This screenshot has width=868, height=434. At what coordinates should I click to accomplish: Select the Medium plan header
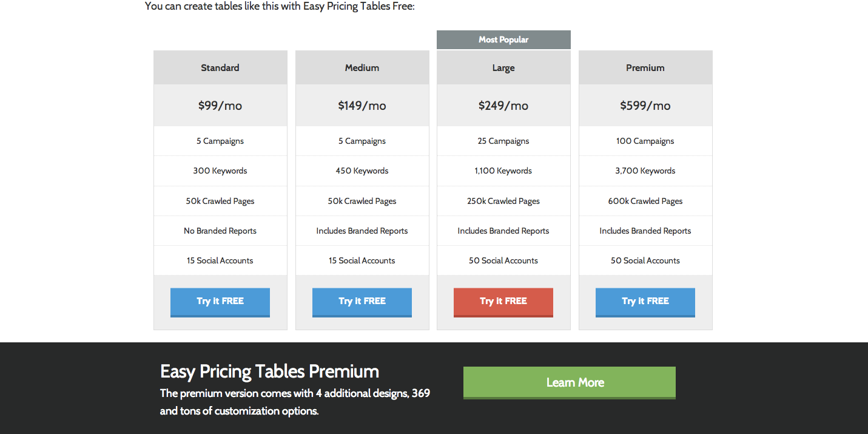362,68
